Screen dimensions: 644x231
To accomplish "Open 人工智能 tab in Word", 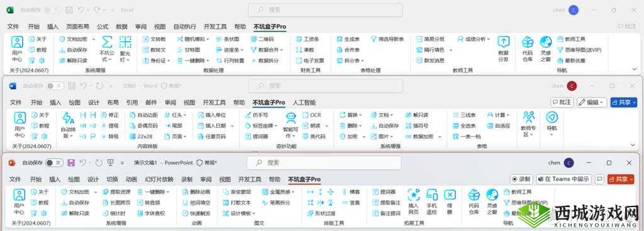I will [304, 103].
